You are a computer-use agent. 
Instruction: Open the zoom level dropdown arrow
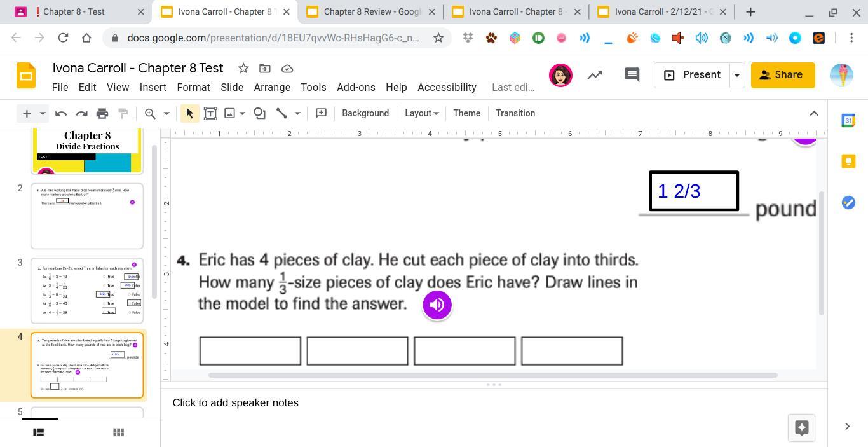[166, 113]
